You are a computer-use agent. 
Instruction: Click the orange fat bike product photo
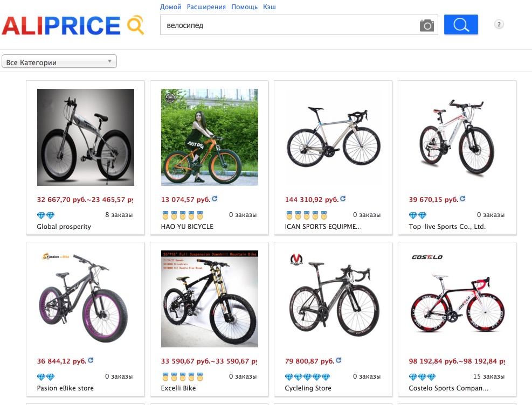209,137
